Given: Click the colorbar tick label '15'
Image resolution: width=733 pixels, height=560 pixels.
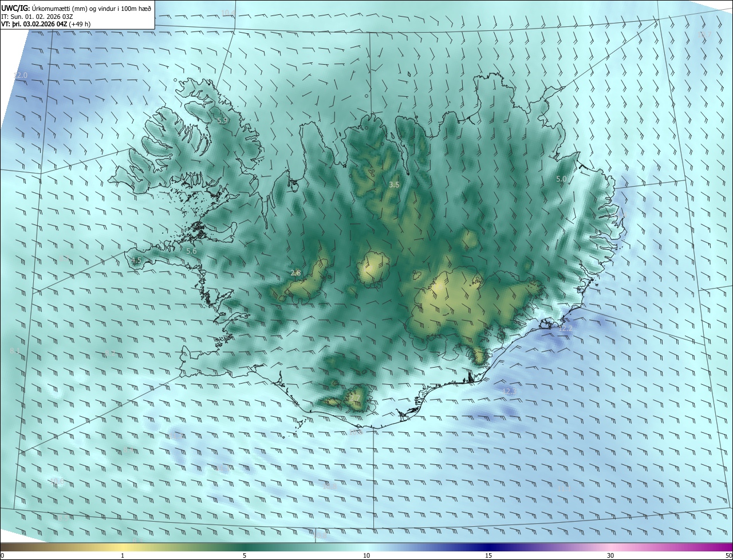Looking at the screenshot, I should [x=488, y=556].
